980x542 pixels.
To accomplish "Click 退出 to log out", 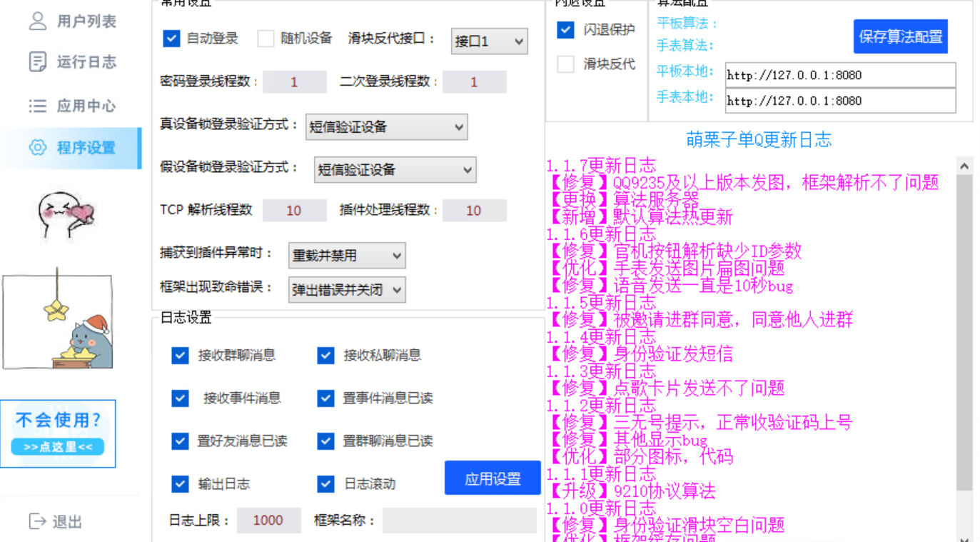I will click(67, 522).
